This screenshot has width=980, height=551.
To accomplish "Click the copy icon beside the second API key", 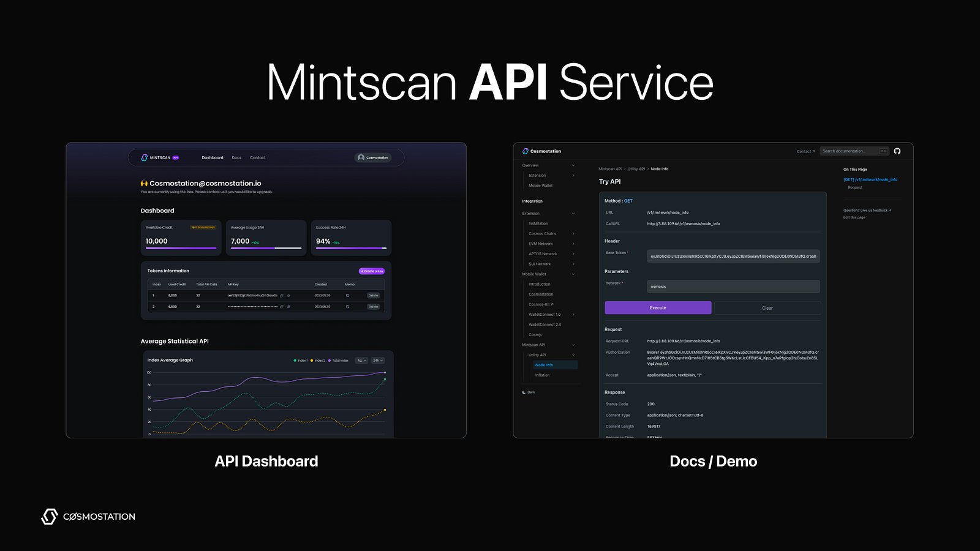I will pos(282,307).
